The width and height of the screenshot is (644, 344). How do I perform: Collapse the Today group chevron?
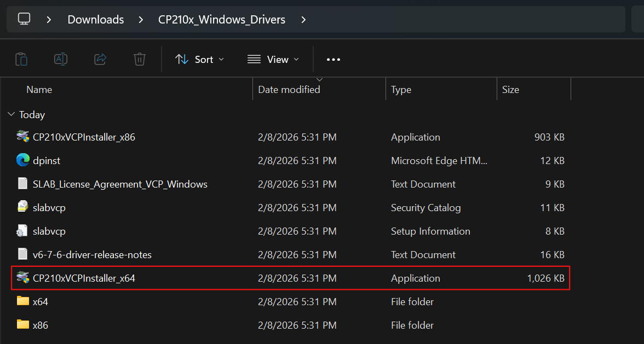pos(11,115)
